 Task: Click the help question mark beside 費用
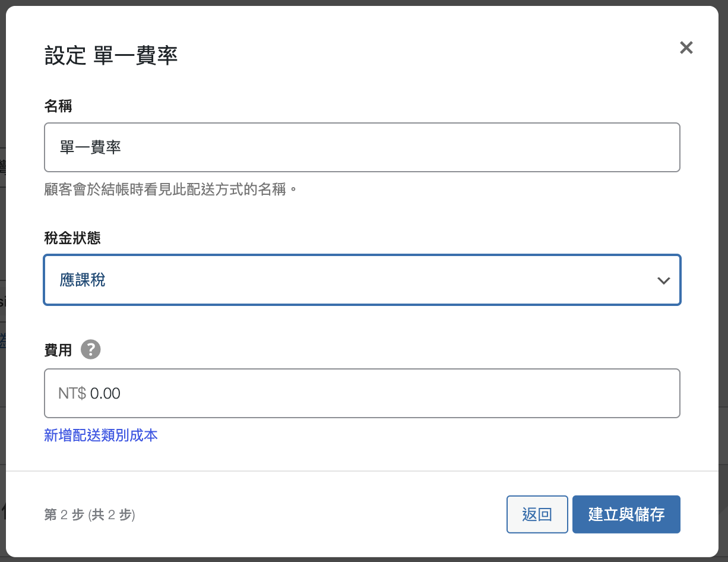tap(91, 349)
